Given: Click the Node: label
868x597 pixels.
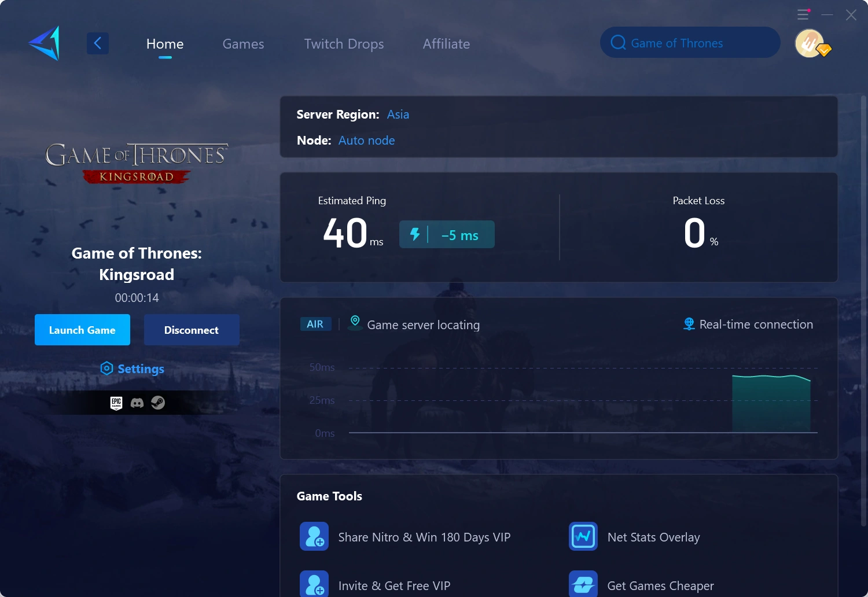Looking at the screenshot, I should pos(314,141).
